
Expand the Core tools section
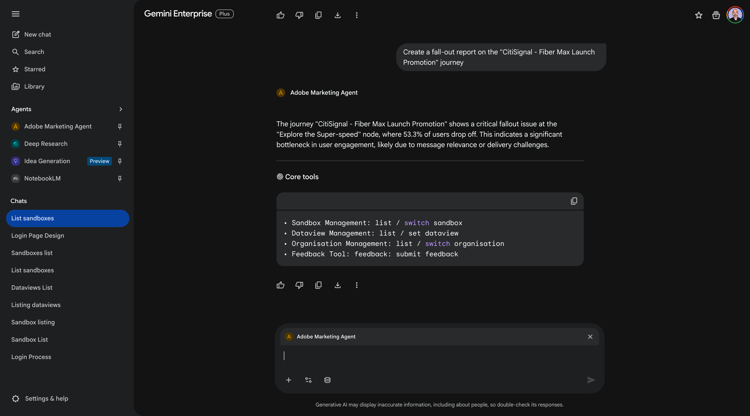(298, 177)
